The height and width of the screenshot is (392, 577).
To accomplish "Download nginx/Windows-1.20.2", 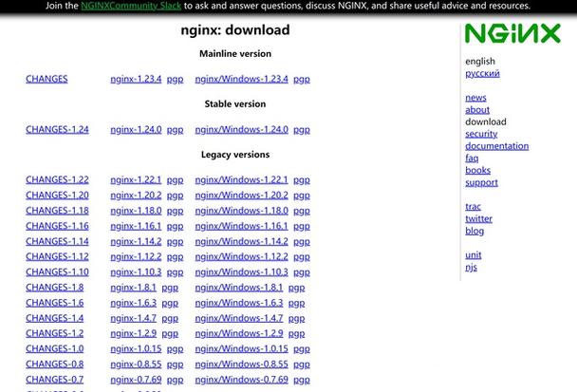I will [x=241, y=196].
